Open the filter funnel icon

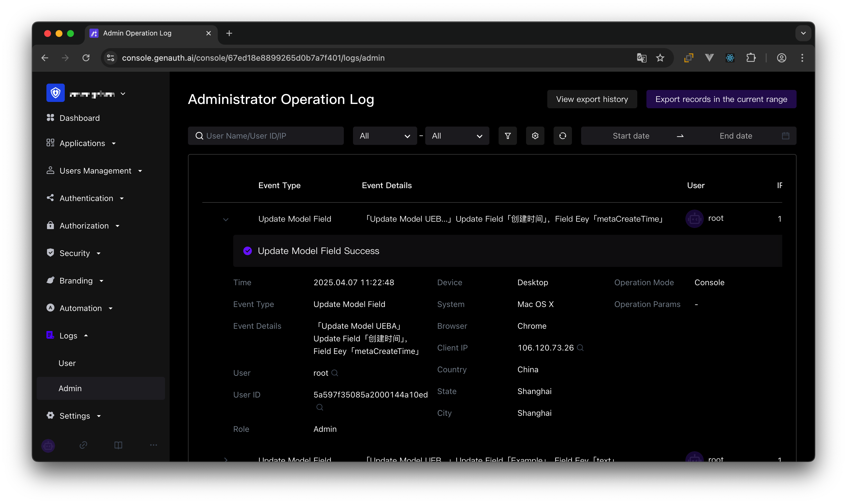point(507,136)
